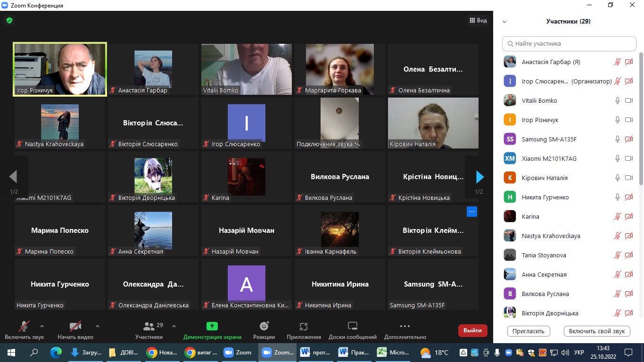The height and width of the screenshot is (362, 644).
Task: Click blue more-options button on Вікторія Клеймьонова tile
Action: point(471,212)
